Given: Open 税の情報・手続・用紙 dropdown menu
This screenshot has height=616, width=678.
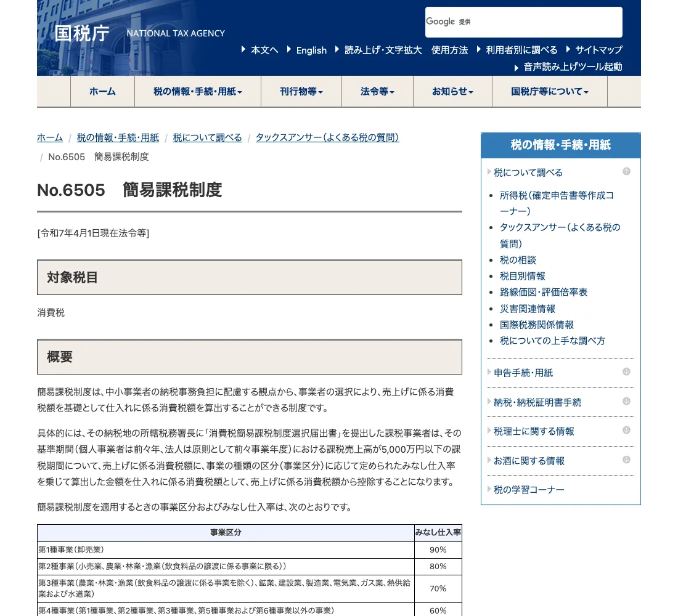Looking at the screenshot, I should 198,91.
